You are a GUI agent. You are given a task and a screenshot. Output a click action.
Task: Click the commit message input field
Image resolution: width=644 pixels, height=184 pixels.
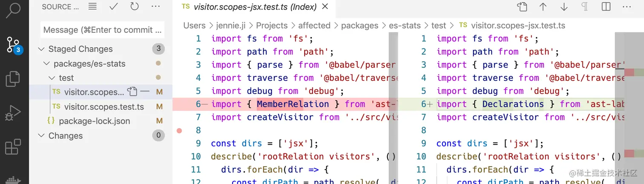click(x=103, y=30)
